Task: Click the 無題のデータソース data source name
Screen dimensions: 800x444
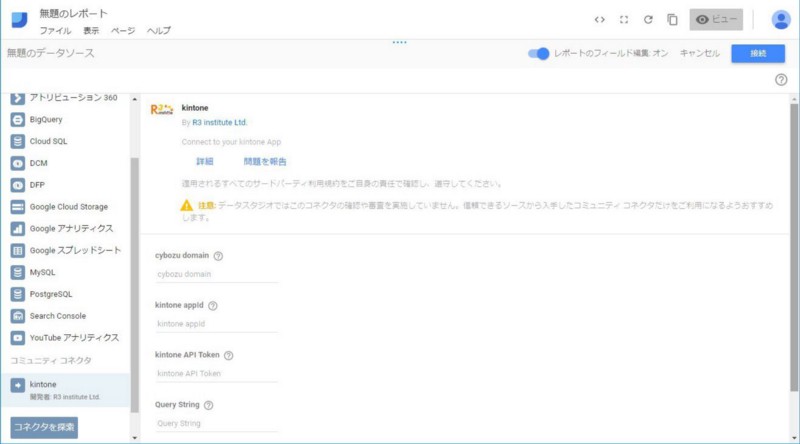Action: tap(51, 53)
